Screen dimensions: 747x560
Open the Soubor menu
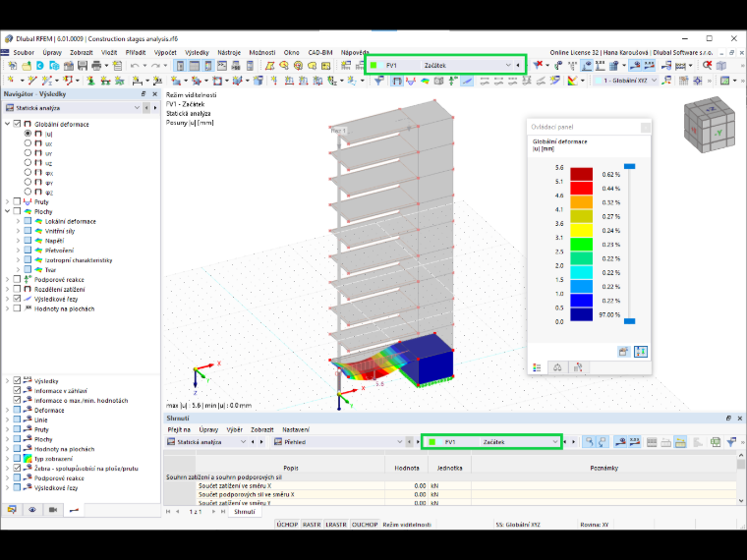[x=24, y=52]
